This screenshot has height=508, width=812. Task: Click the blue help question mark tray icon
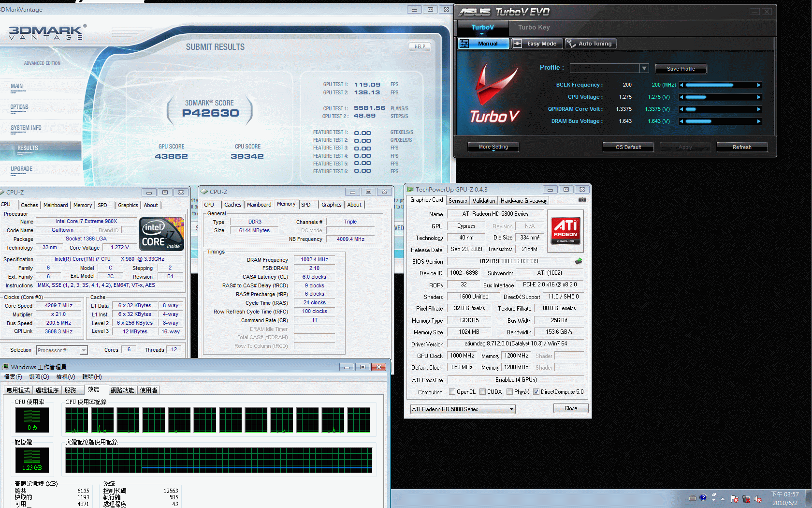click(x=703, y=497)
